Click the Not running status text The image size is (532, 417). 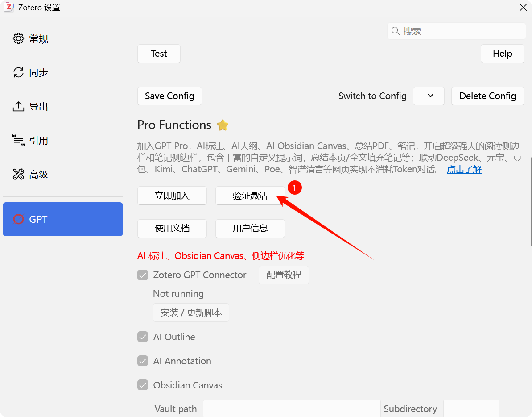178,294
